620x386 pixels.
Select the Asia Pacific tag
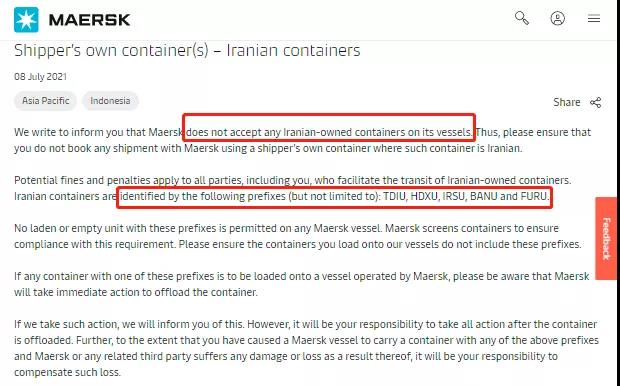45,101
